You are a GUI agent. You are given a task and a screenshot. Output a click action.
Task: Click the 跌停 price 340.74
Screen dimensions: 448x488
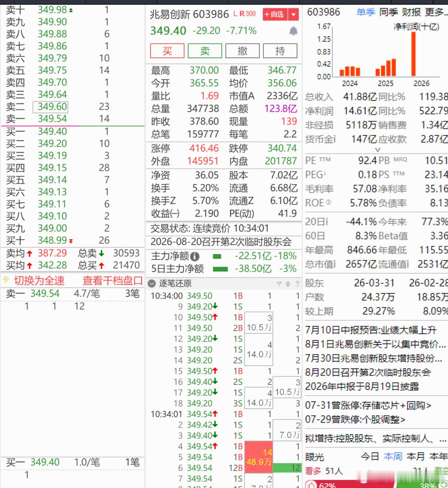click(x=282, y=148)
